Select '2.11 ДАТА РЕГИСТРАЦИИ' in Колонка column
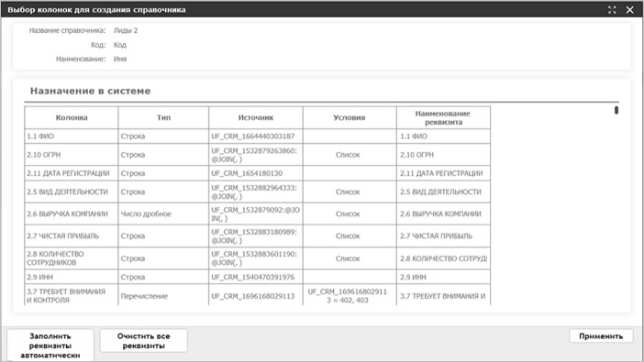Viewport: 644px width, 362px height. pos(72,173)
